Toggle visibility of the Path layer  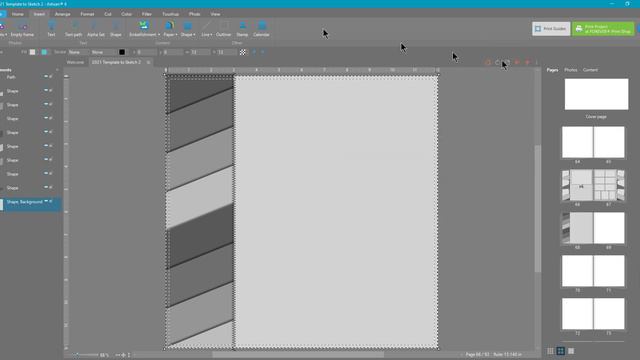[46, 76]
